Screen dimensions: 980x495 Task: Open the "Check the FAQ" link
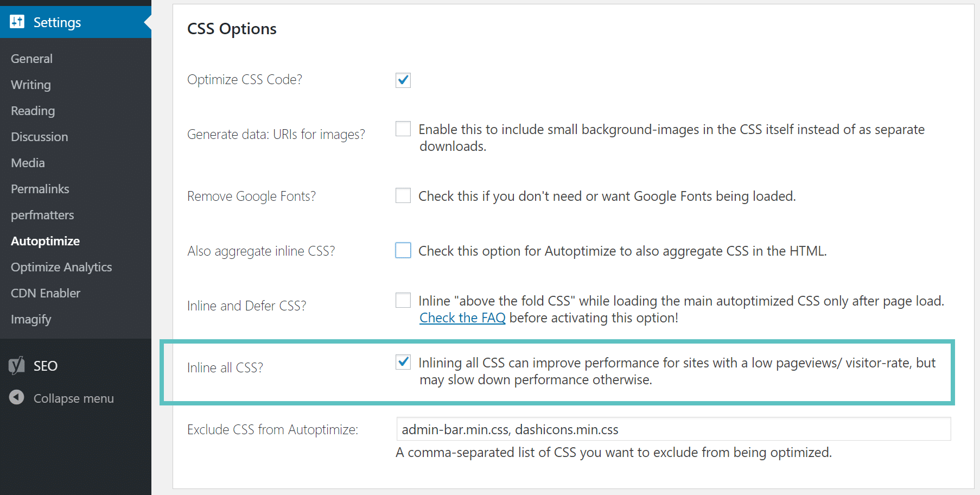462,318
